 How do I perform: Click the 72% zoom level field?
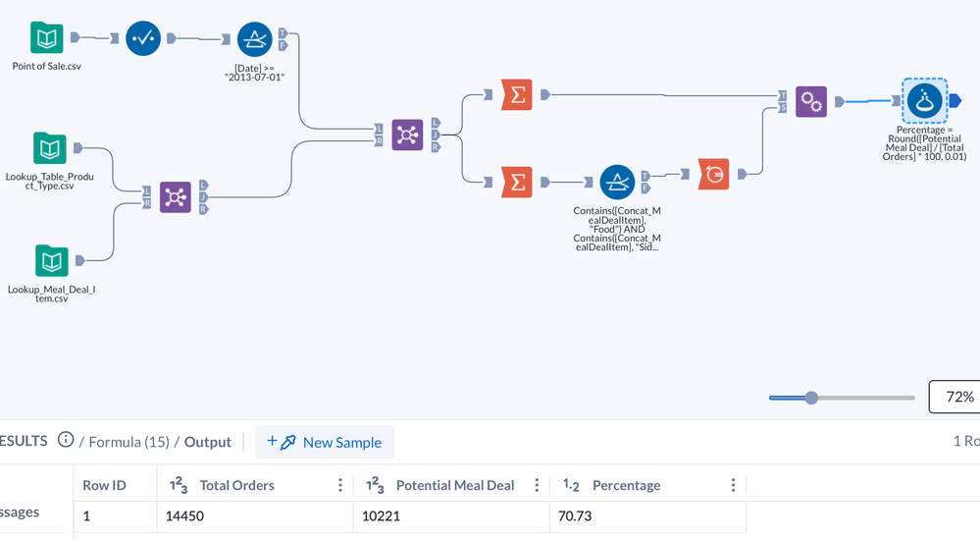click(x=954, y=397)
